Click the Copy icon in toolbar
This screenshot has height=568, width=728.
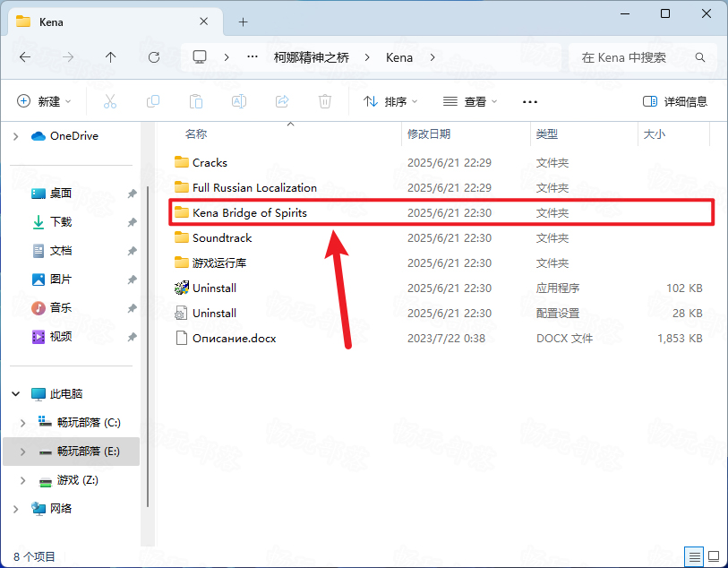click(x=153, y=101)
